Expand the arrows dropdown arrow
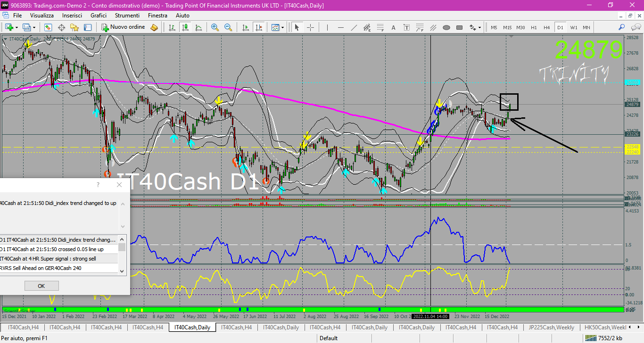Image resolution: width=644 pixels, height=343 pixels. coord(479,27)
